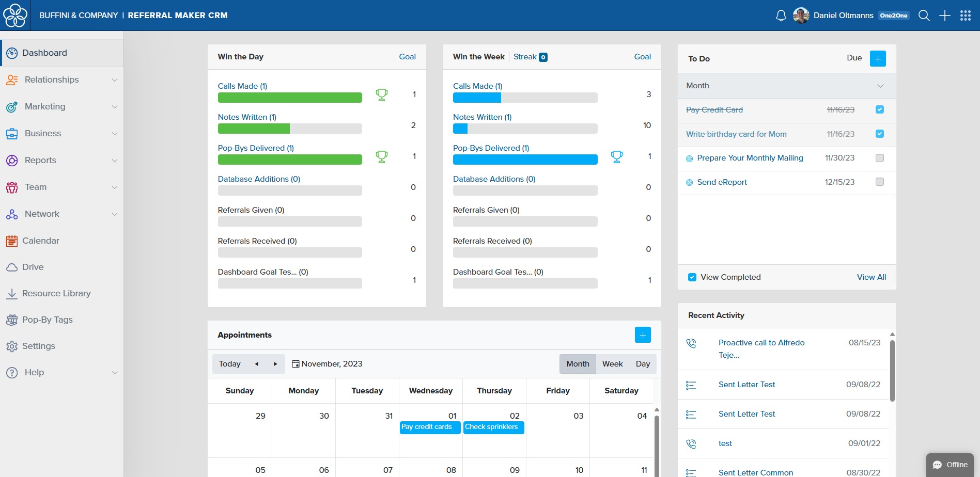Image resolution: width=980 pixels, height=477 pixels.
Task: Expand the Business menu chevron
Action: (115, 134)
